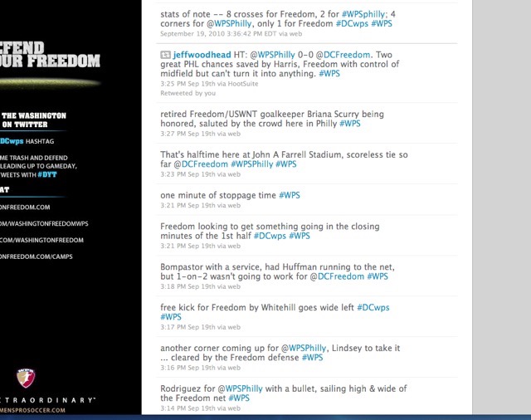Screen dimensions: 531x420
Task: Click ONFREEDOM.COM/CAMPS sidebar address
Action: (x=37, y=256)
